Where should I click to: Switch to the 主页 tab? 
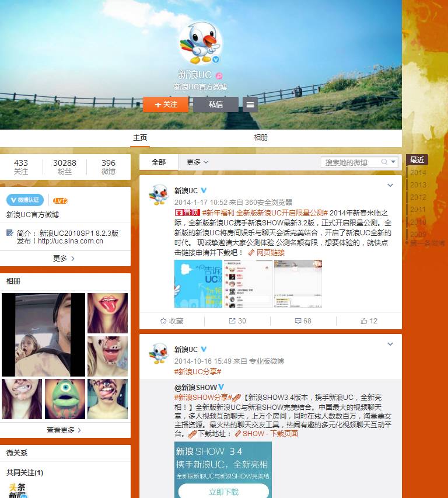click(140, 138)
